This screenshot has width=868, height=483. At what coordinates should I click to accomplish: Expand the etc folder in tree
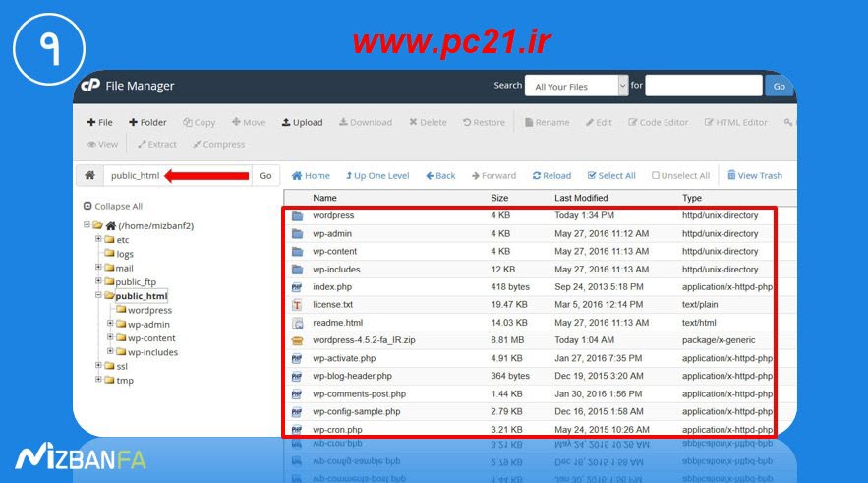[98, 239]
